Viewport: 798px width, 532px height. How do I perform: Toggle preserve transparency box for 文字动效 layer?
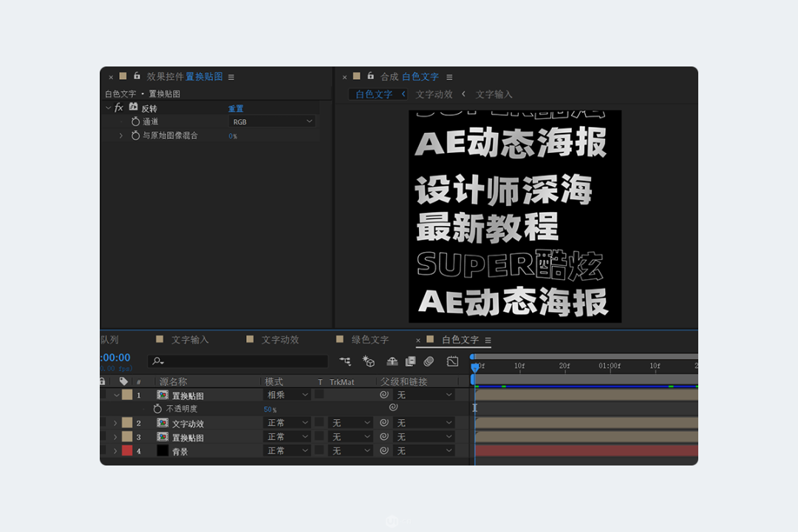coord(319,422)
